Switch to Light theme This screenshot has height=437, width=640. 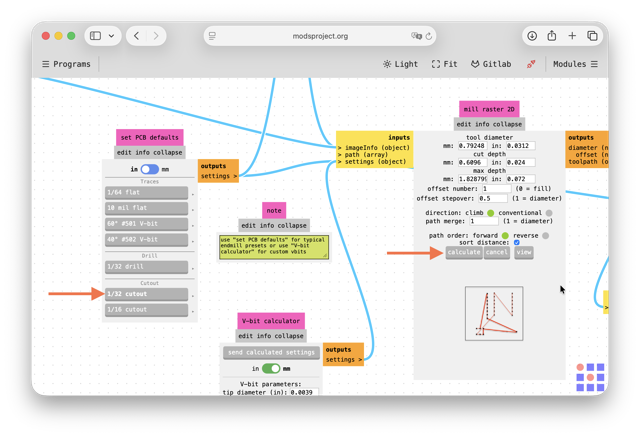(x=400, y=64)
